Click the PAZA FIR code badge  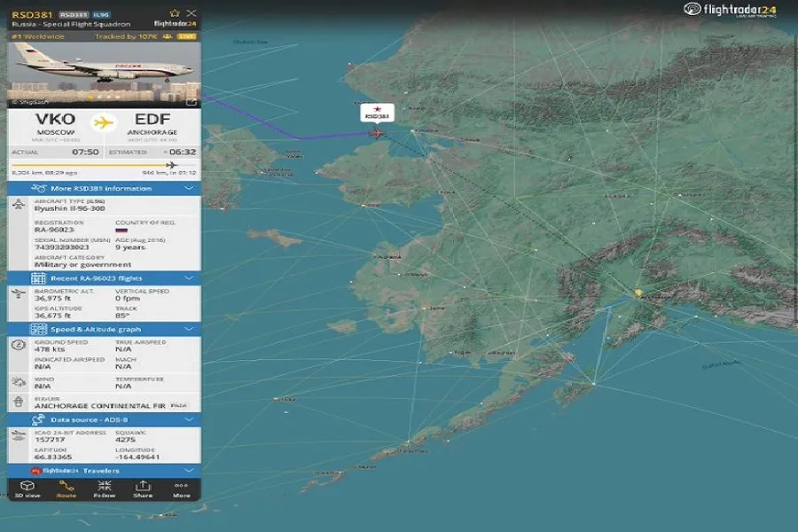click(x=178, y=404)
